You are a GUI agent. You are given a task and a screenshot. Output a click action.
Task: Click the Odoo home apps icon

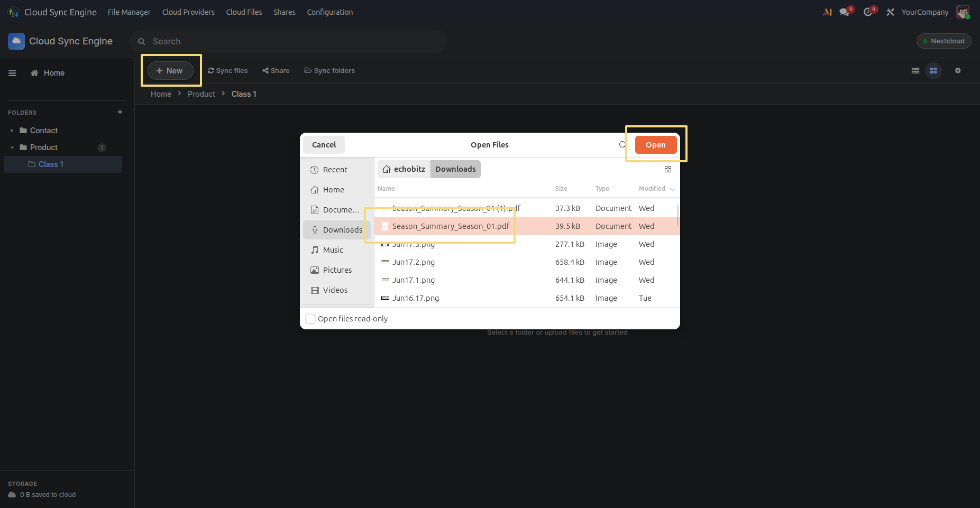(13, 12)
